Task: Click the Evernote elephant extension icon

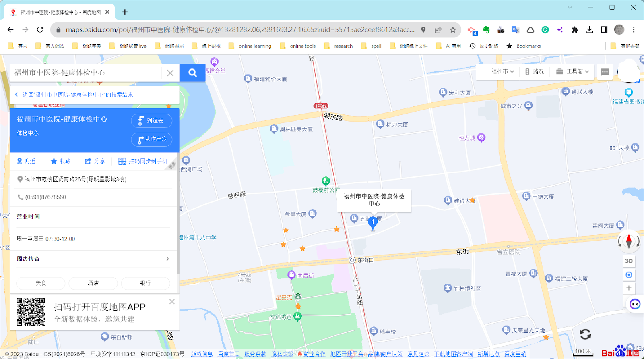Action: point(486,29)
